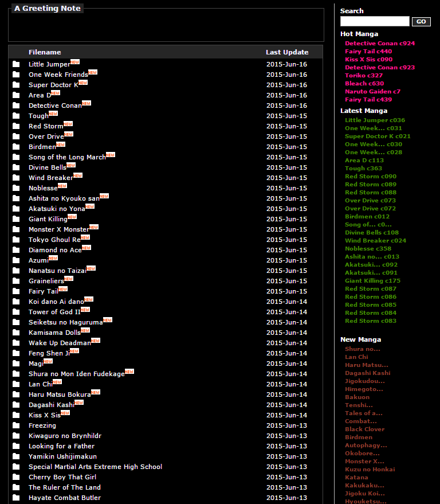Click the folder icon beside Tokyo Ghoul Re

click(x=16, y=240)
